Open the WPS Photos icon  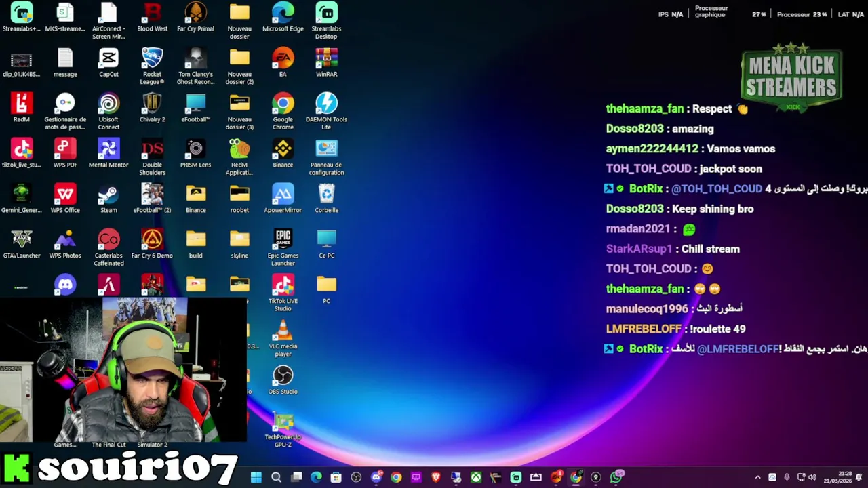click(x=65, y=245)
